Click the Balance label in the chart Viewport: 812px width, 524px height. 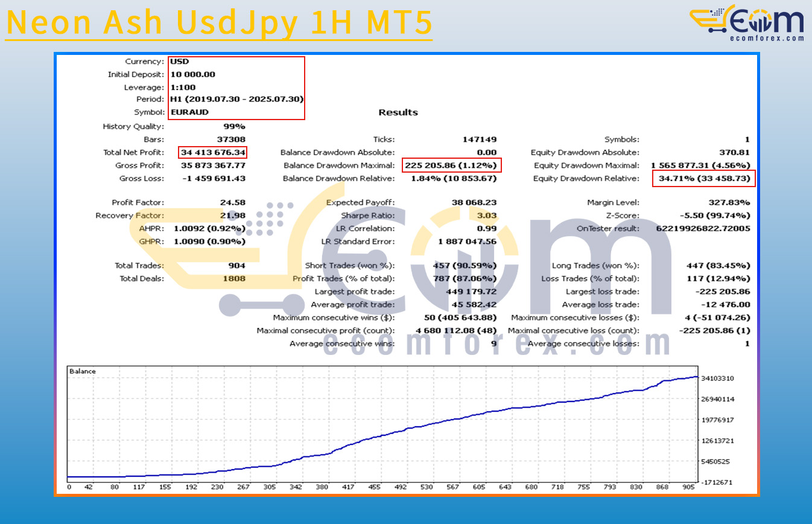click(83, 371)
